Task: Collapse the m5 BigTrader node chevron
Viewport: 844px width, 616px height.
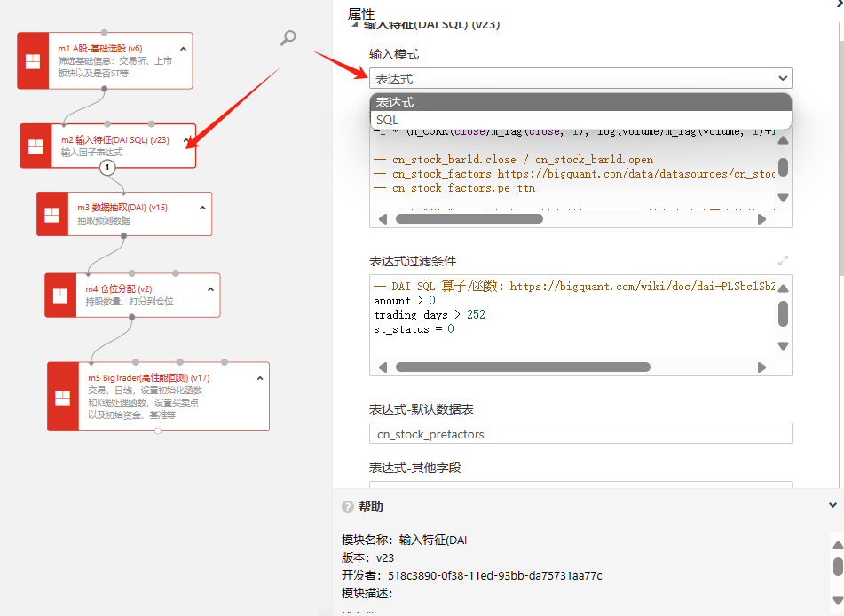Action: coord(260,378)
